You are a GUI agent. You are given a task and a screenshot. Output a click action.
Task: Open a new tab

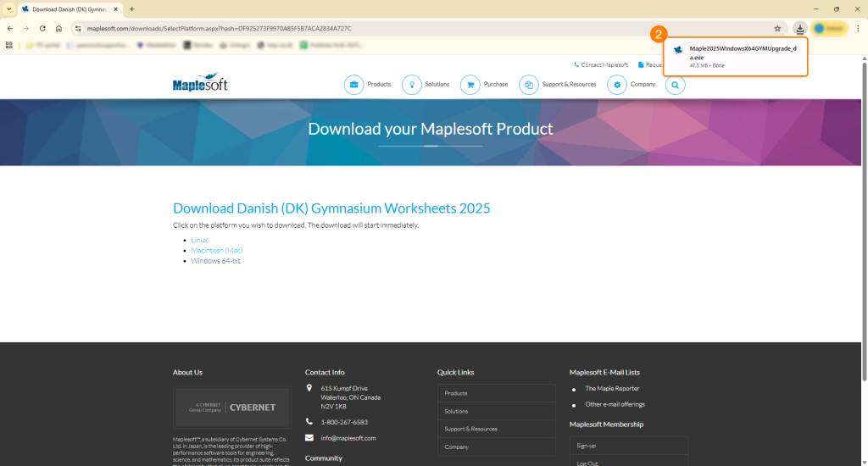click(131, 9)
